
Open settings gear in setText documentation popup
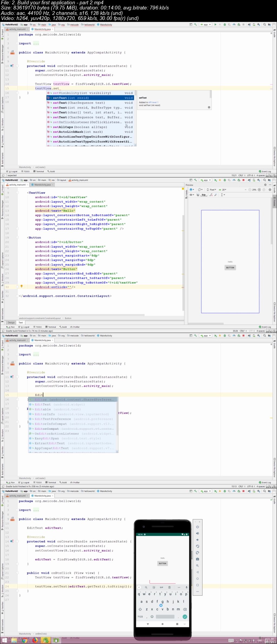pyautogui.click(x=209, y=107)
